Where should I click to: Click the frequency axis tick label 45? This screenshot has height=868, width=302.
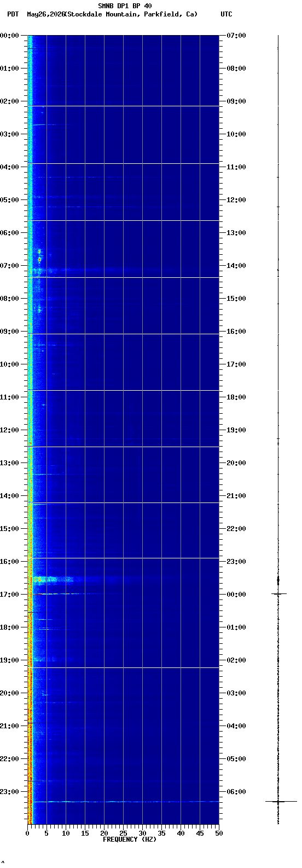(x=200, y=833)
